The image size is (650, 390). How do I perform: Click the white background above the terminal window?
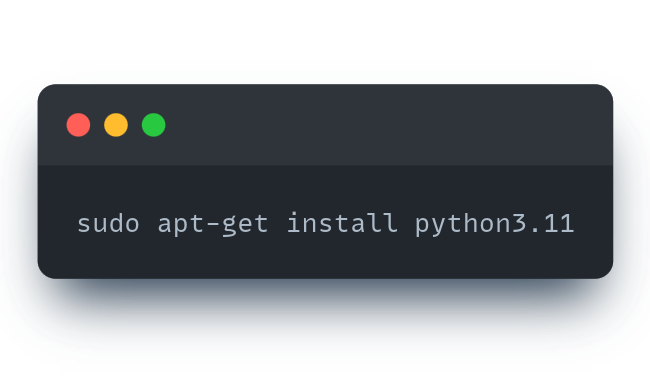point(325,41)
